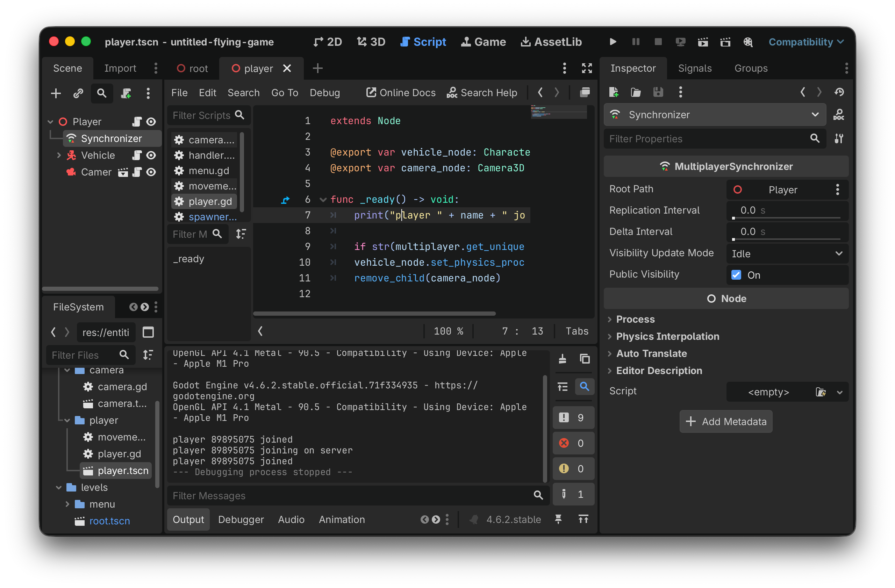This screenshot has width=895, height=588.
Task: Jump to the _ready method in the list
Action: [x=188, y=259]
